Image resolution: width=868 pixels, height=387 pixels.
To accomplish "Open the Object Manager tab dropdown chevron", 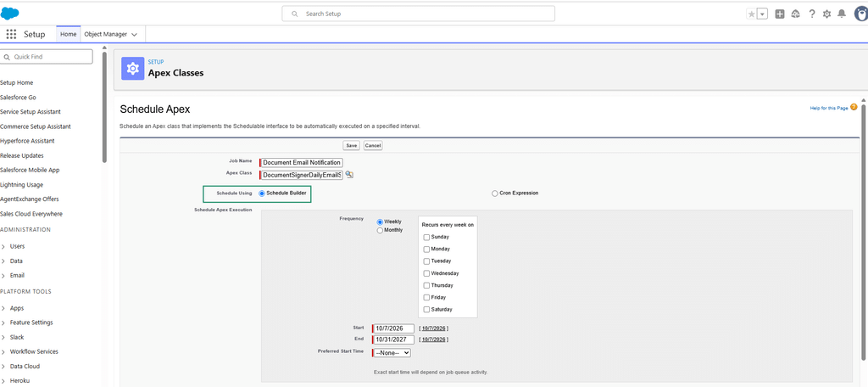I will coord(134,35).
